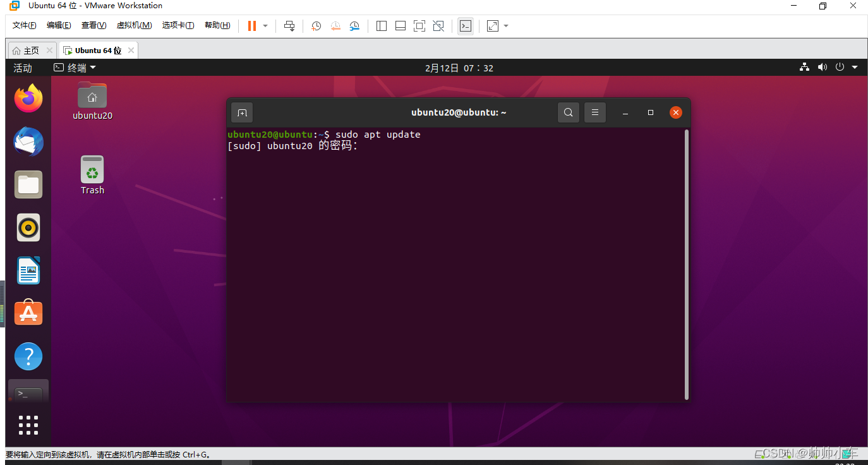The width and height of the screenshot is (868, 465).
Task: Click the 'sudo apt update' command text
Action: 378,135
